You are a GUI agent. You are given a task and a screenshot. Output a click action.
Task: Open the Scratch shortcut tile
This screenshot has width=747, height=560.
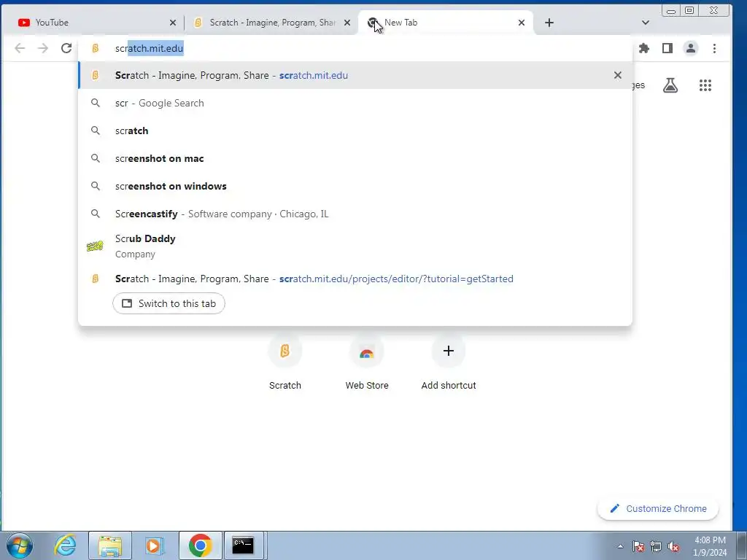[285, 362]
